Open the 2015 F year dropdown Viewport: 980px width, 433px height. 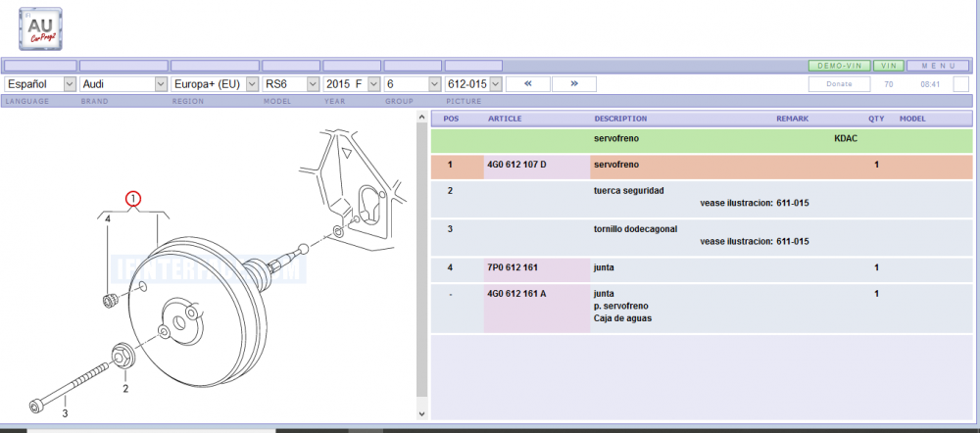point(352,83)
